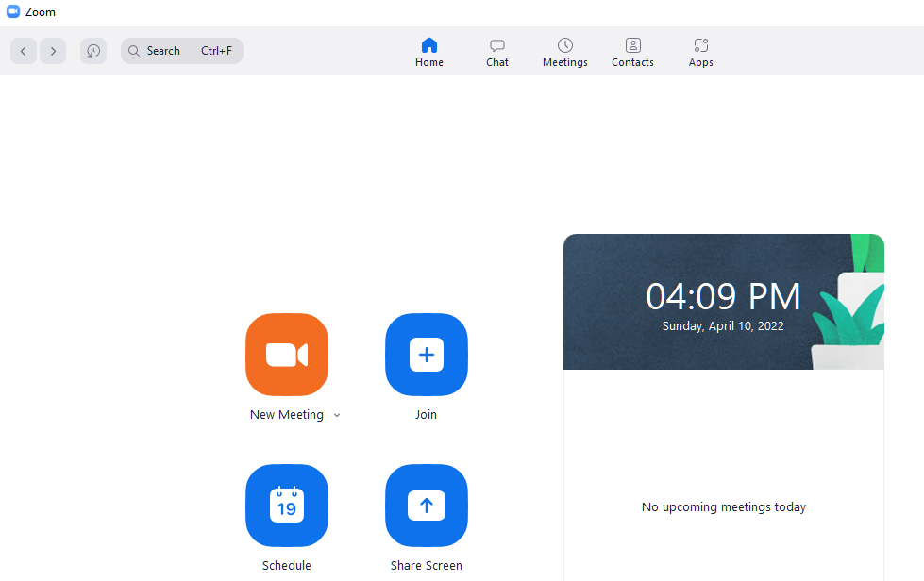Click the New Meeting label
The width and height of the screenshot is (924, 581).
tap(286, 414)
